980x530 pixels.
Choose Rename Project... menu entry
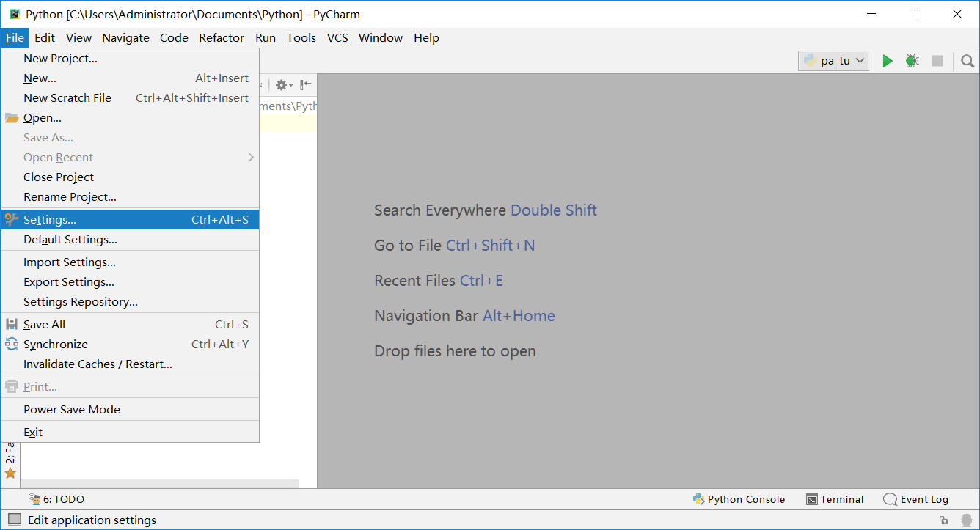130,197
